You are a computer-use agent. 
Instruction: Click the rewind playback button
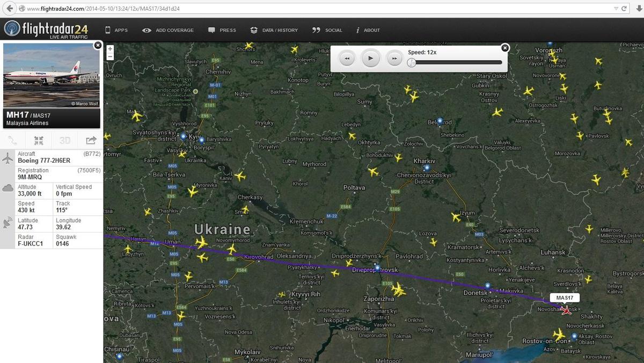pyautogui.click(x=347, y=58)
